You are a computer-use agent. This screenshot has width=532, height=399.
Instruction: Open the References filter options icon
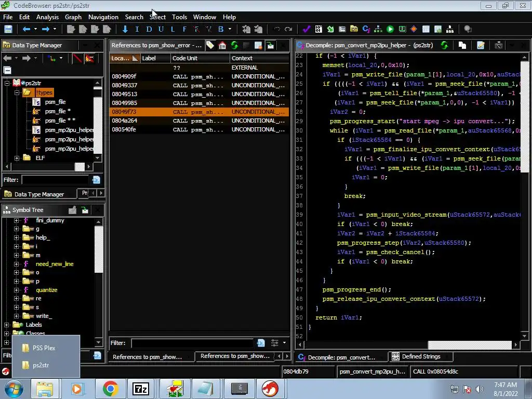(274, 343)
